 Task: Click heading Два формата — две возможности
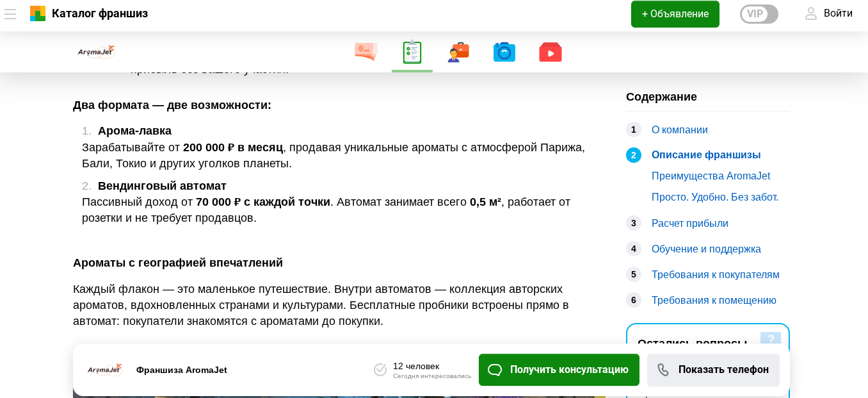click(172, 105)
